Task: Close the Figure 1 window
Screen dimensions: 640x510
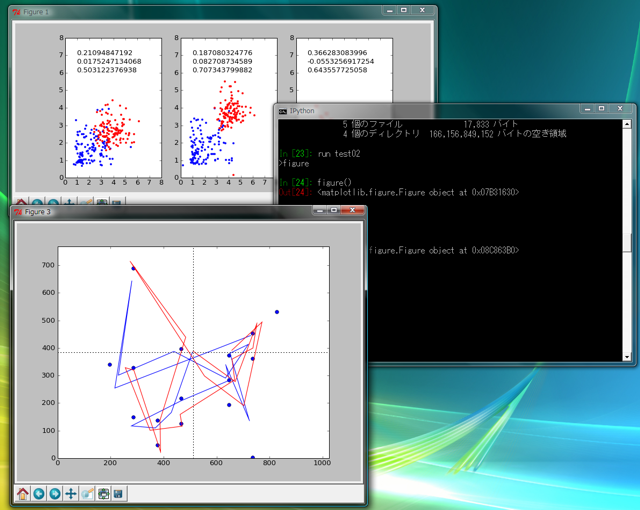Action: coord(422,11)
